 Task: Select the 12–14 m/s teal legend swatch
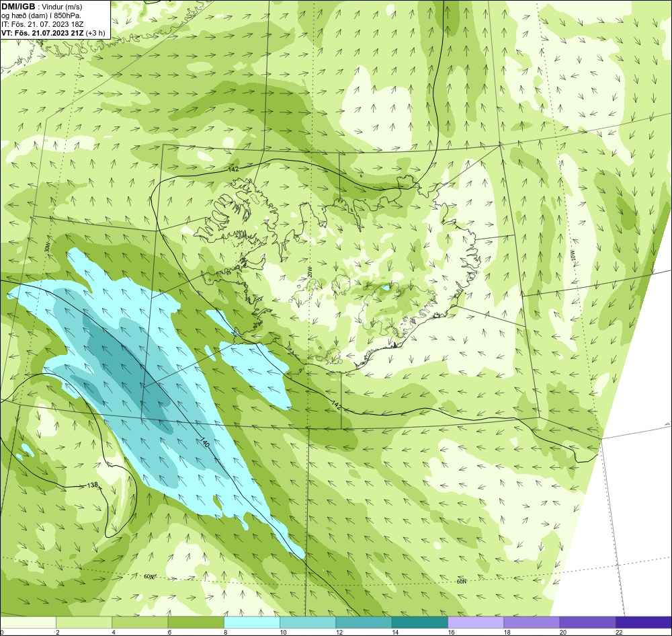point(364,623)
